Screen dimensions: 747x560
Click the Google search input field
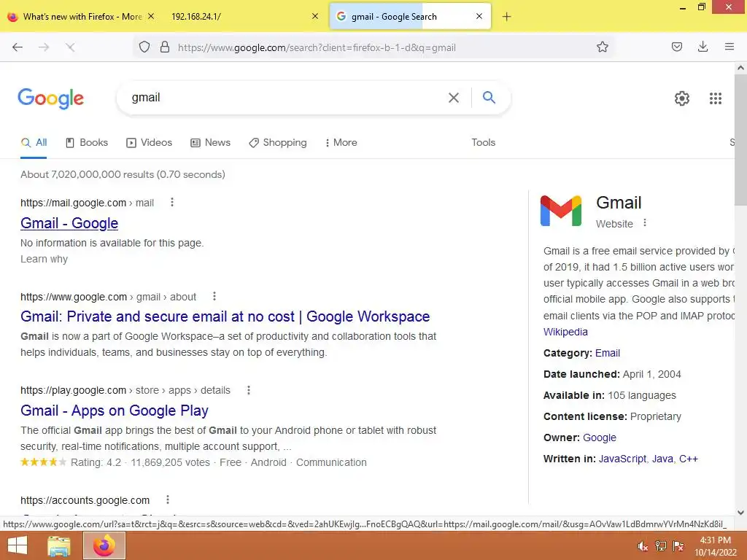pyautogui.click(x=286, y=98)
